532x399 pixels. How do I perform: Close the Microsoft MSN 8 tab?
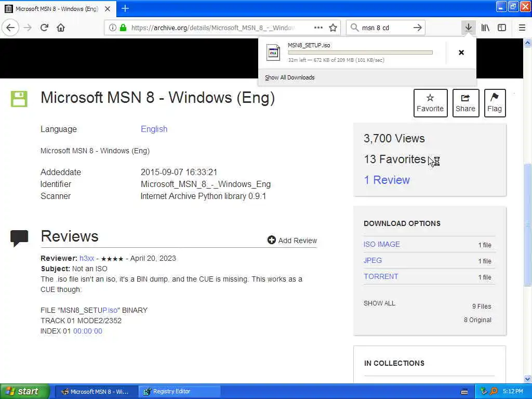point(108,9)
